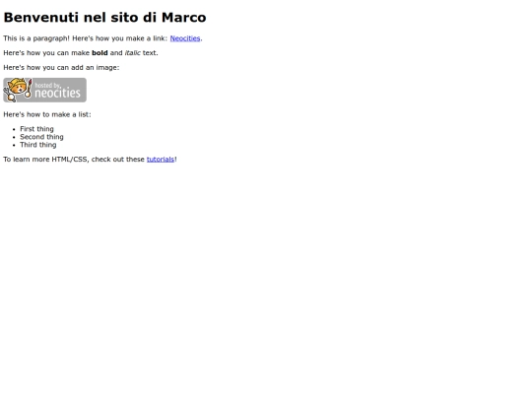Select the Third thing list item
The height and width of the screenshot is (399, 532).
[x=38, y=145]
